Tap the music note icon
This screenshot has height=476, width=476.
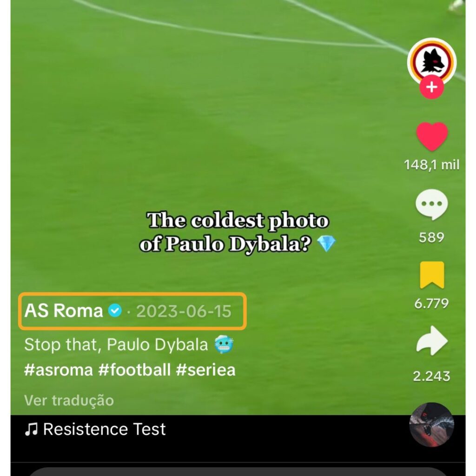[x=31, y=429]
